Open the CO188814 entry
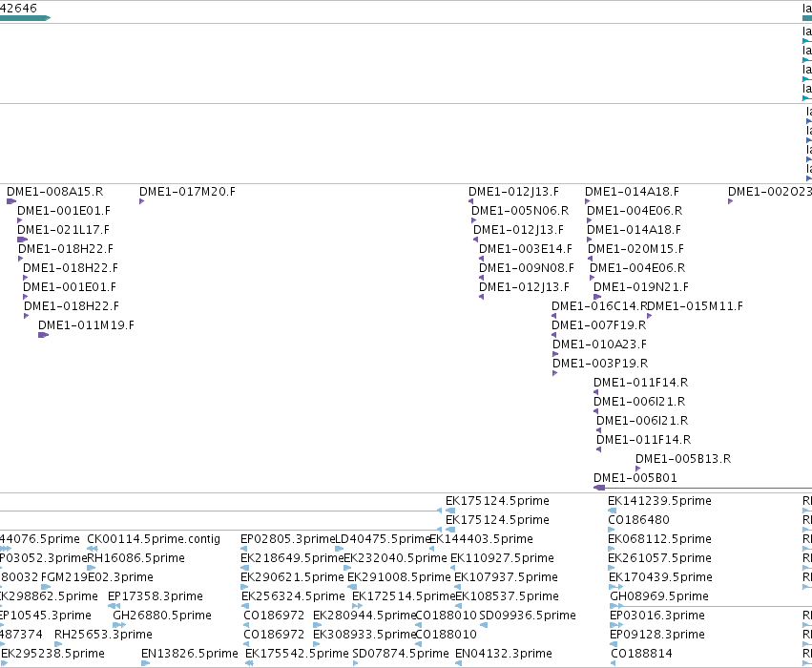Screen dimensions: 812x668 pyautogui.click(x=641, y=654)
